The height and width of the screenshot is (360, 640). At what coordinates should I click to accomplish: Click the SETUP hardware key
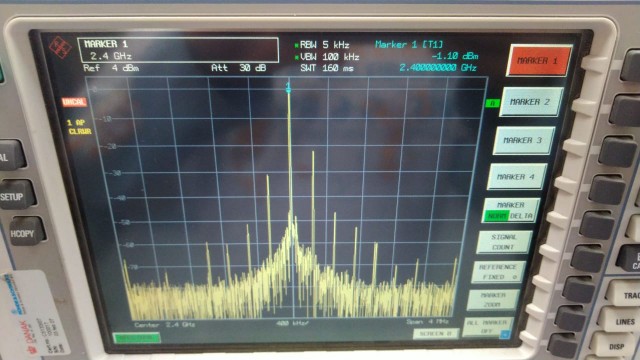pos(16,195)
